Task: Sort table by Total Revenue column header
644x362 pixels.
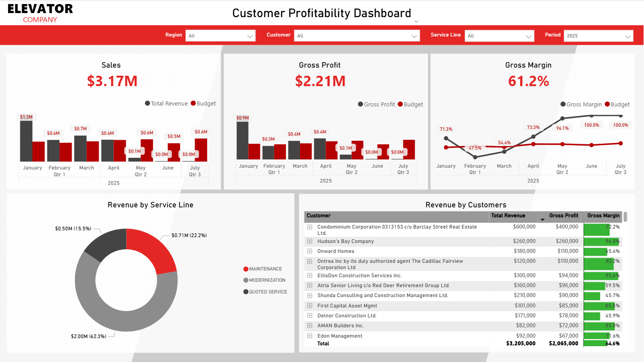Action: [508, 215]
